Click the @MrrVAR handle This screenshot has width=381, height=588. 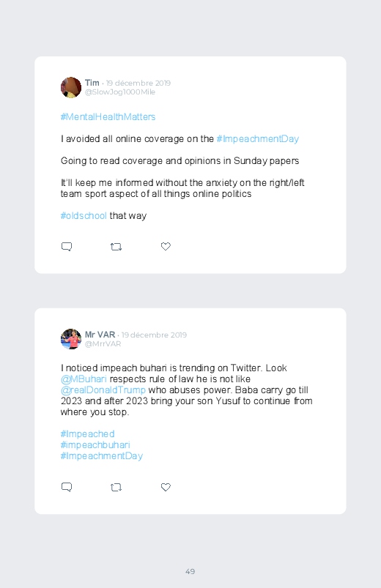pos(103,344)
